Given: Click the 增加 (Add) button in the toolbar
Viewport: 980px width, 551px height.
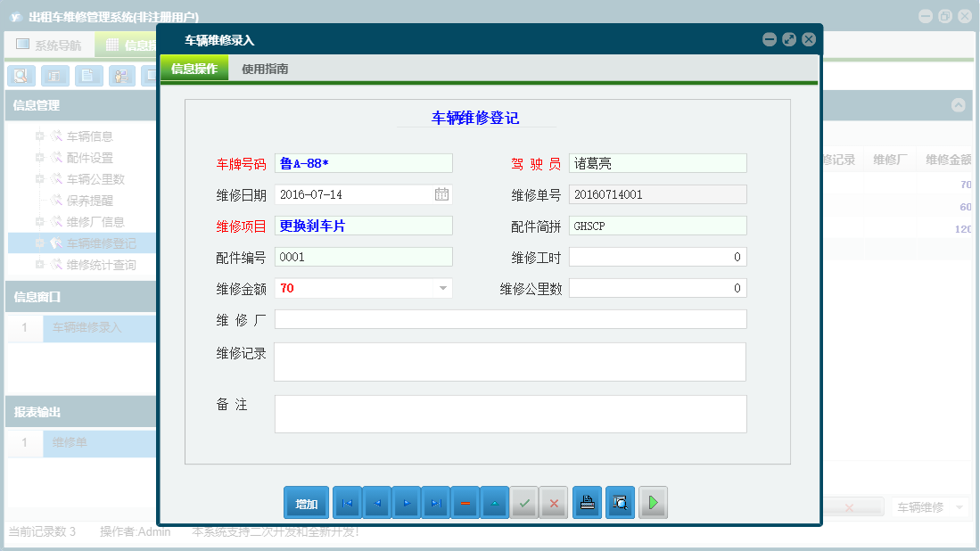Looking at the screenshot, I should pos(306,502).
